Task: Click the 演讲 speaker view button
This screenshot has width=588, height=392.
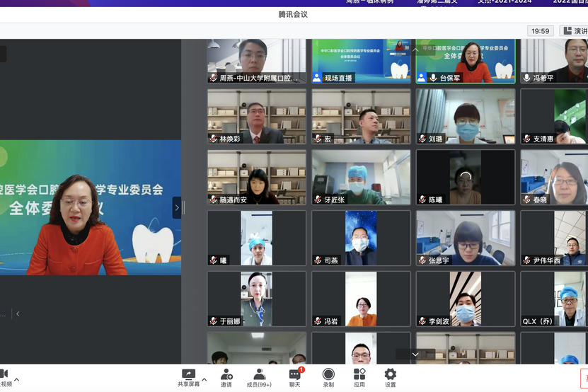Action: (x=574, y=31)
